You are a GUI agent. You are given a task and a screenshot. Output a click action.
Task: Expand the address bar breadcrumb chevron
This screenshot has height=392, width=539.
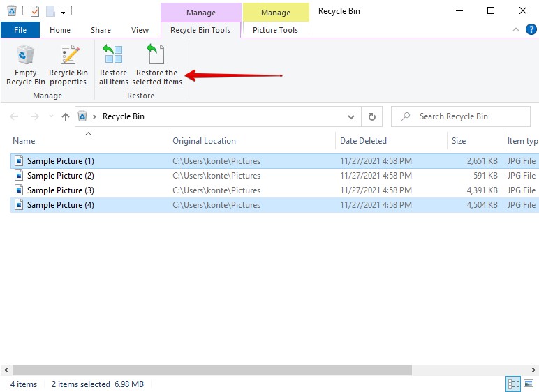94,116
